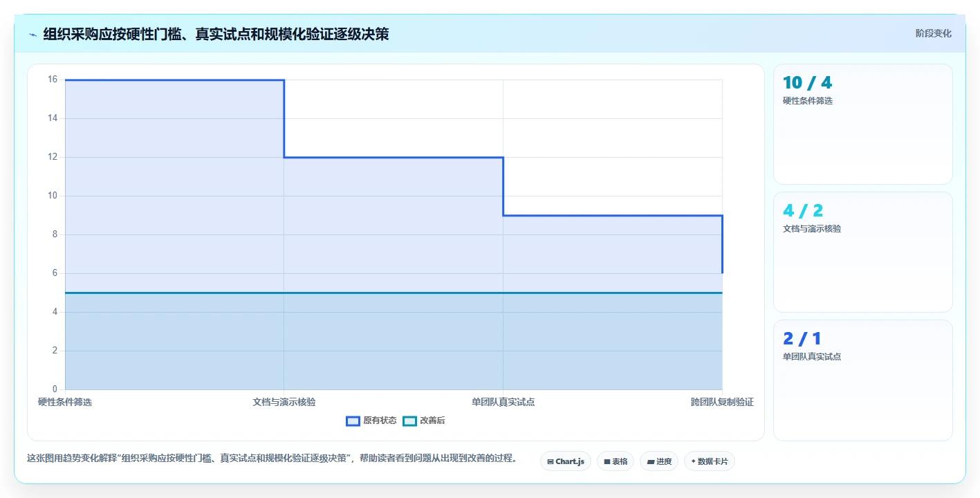Click the card value 2 / 1
Viewport: 980px width, 498px height.
tap(802, 338)
